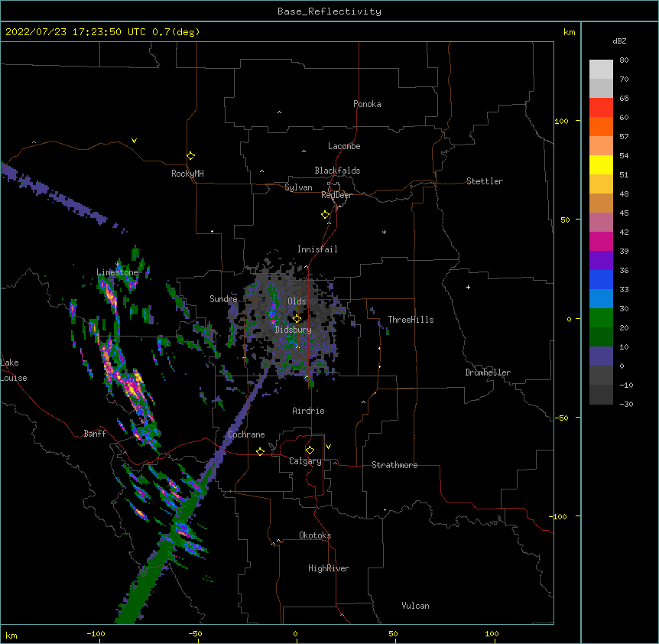
Task: Select the yellow diamond marker south of RedDeer
Action: pos(325,215)
